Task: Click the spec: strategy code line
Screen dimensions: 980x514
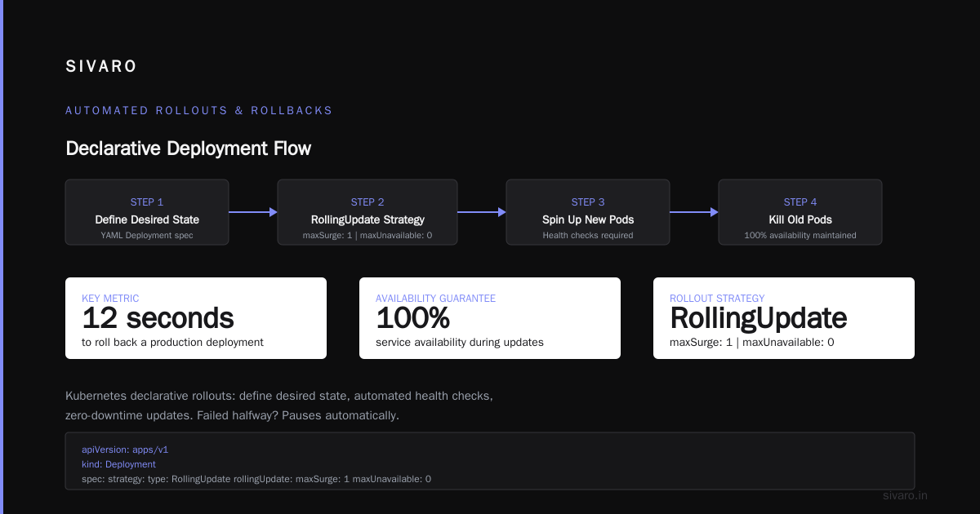Action: tap(256, 479)
